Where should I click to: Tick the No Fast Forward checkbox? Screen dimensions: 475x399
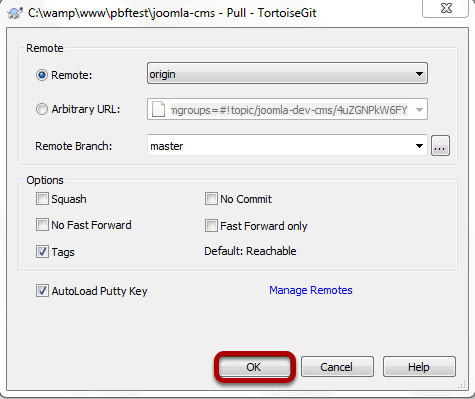point(42,225)
